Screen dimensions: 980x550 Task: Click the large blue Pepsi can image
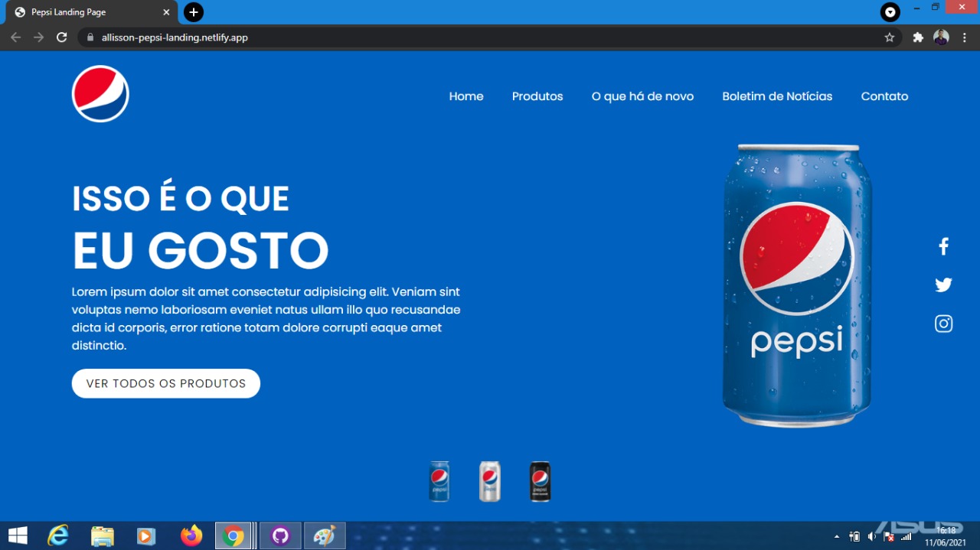[x=797, y=285]
